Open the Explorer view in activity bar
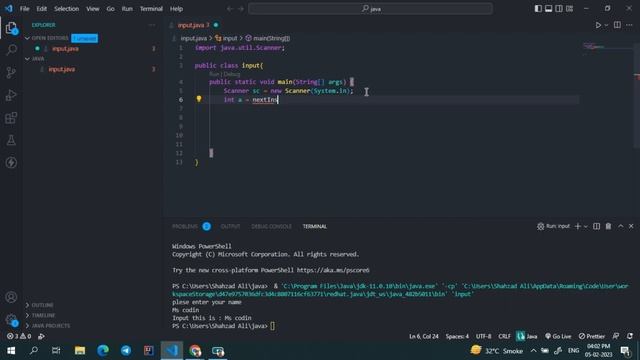 point(11,28)
